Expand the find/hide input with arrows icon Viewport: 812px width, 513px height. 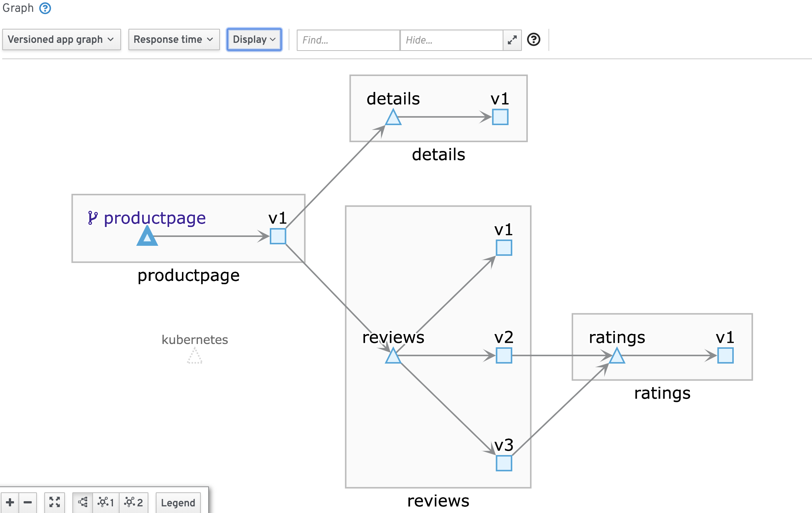(x=512, y=40)
